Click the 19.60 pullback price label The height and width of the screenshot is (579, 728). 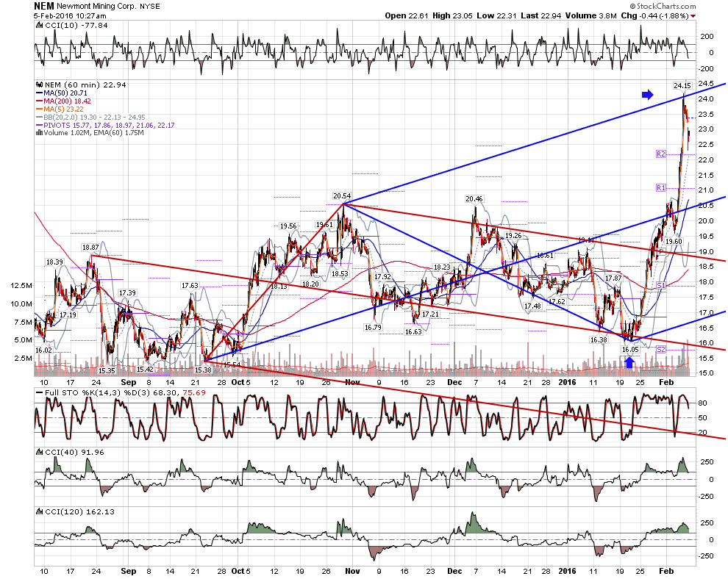[x=674, y=242]
